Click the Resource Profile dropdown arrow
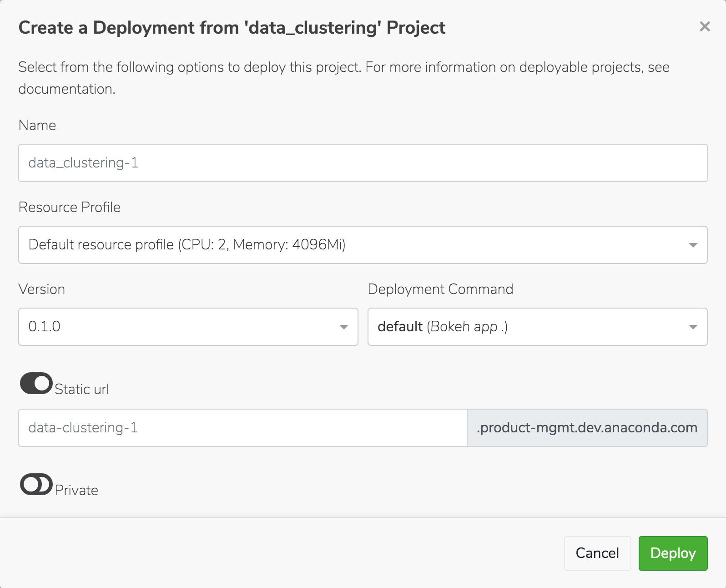Viewport: 726px width, 588px height. [693, 245]
